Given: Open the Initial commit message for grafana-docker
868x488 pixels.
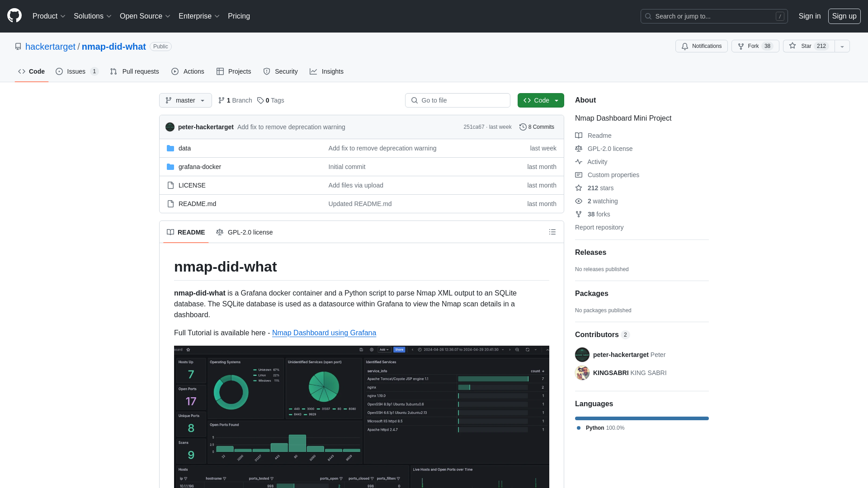Looking at the screenshot, I should click(347, 167).
